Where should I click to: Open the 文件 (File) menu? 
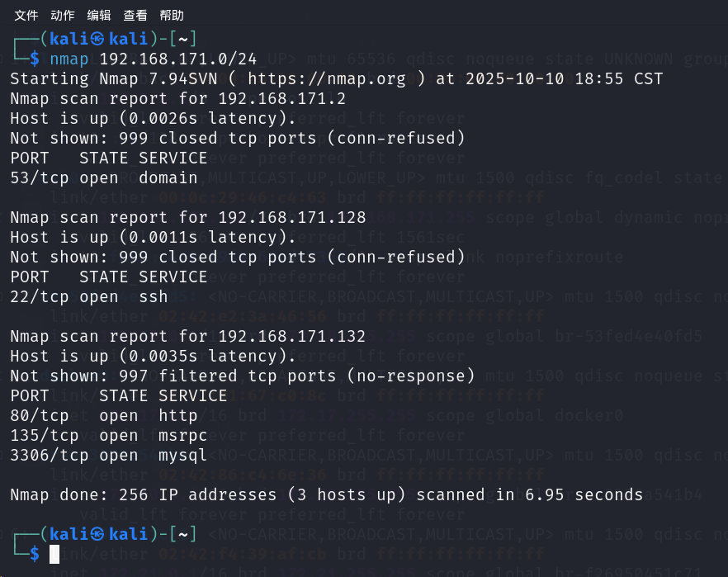[x=26, y=16]
